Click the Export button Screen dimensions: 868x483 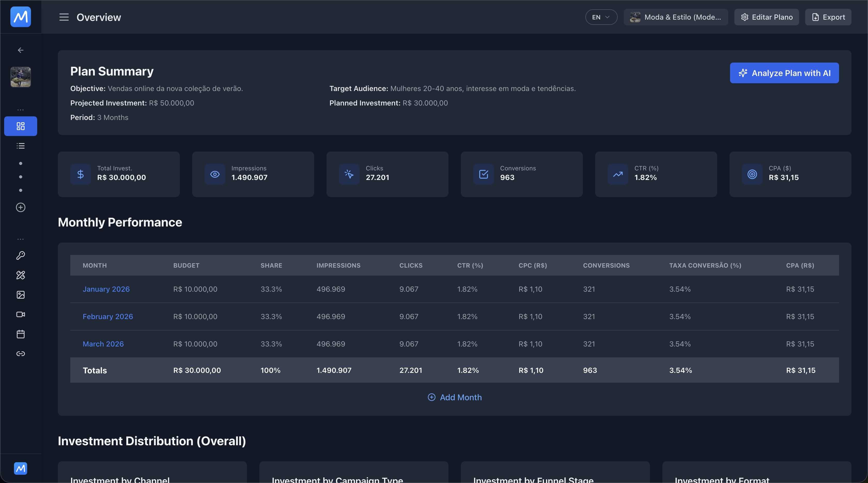[828, 17]
